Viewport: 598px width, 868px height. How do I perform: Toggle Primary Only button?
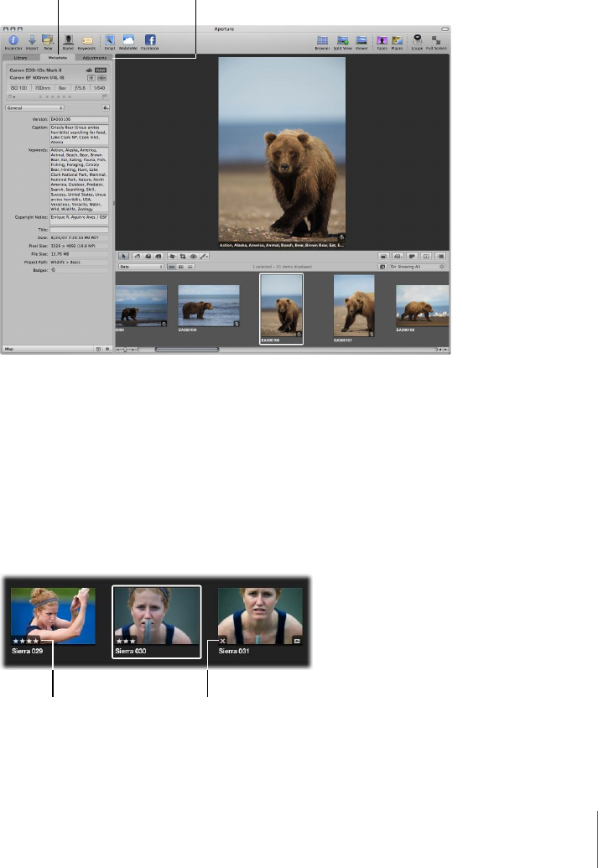click(426, 257)
